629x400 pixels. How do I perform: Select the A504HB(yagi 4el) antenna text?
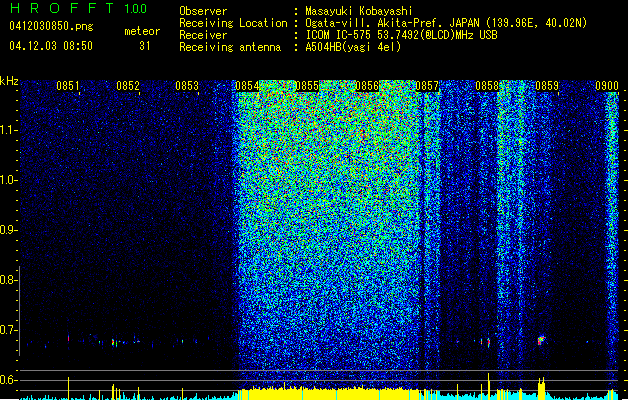click(x=353, y=47)
